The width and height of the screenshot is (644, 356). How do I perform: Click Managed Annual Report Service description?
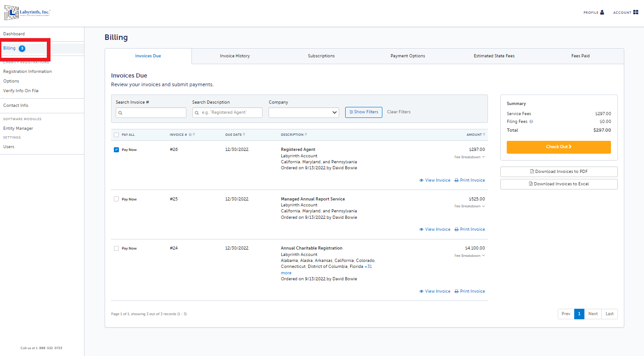(x=313, y=199)
